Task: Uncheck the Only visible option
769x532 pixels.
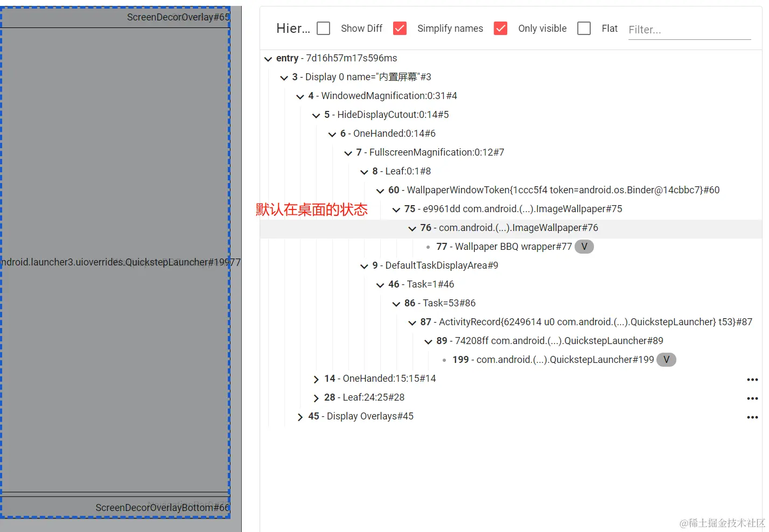Action: click(500, 28)
